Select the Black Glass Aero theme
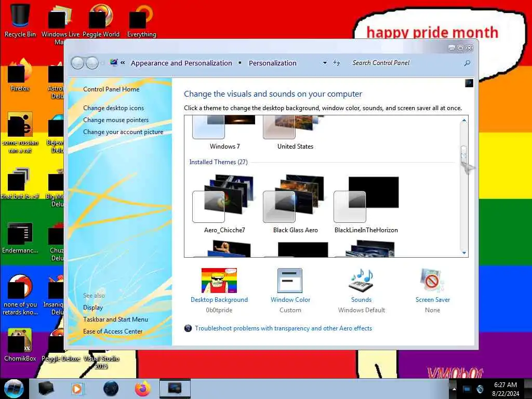 tap(295, 204)
